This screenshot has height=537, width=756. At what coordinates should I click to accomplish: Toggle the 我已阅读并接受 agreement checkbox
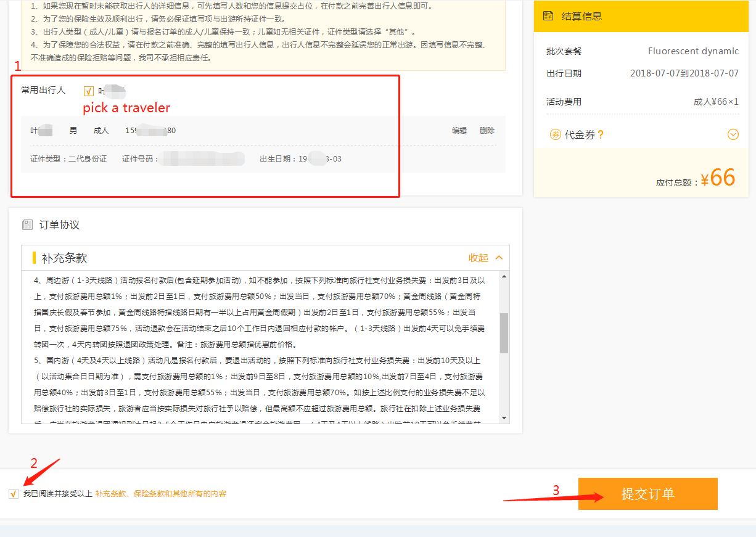14,494
